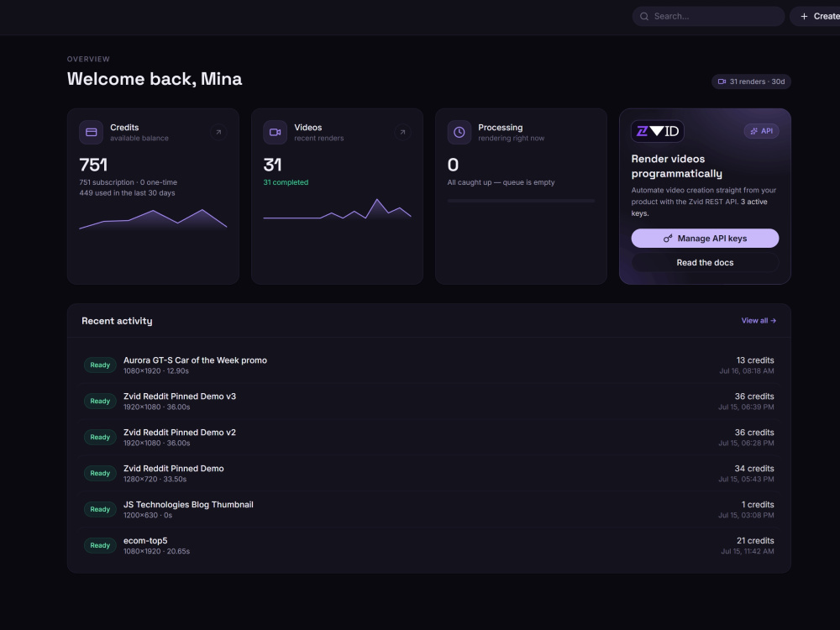Click the Recent activity heading
The width and height of the screenshot is (840, 630).
tap(117, 321)
